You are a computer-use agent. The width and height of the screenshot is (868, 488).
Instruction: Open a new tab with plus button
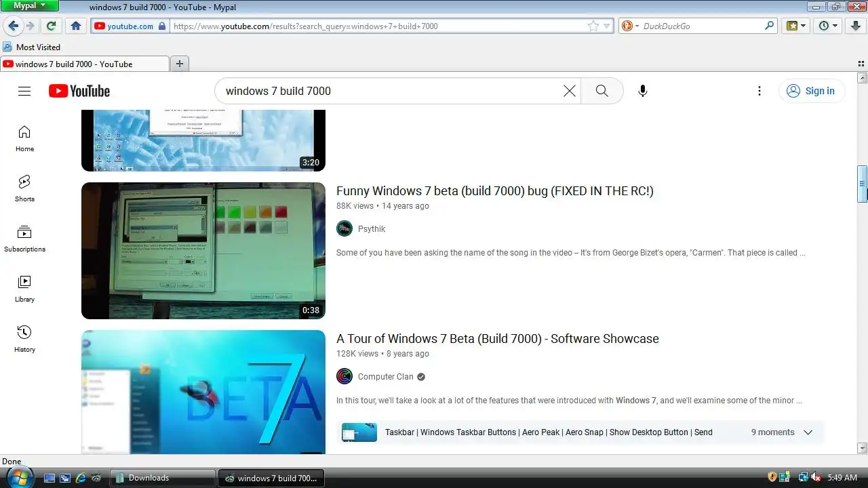point(180,64)
